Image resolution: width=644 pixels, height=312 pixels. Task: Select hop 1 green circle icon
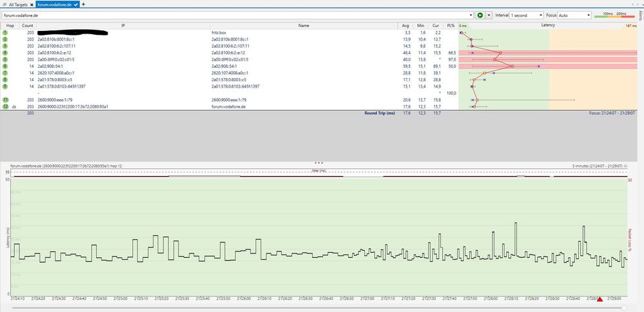tap(5, 32)
